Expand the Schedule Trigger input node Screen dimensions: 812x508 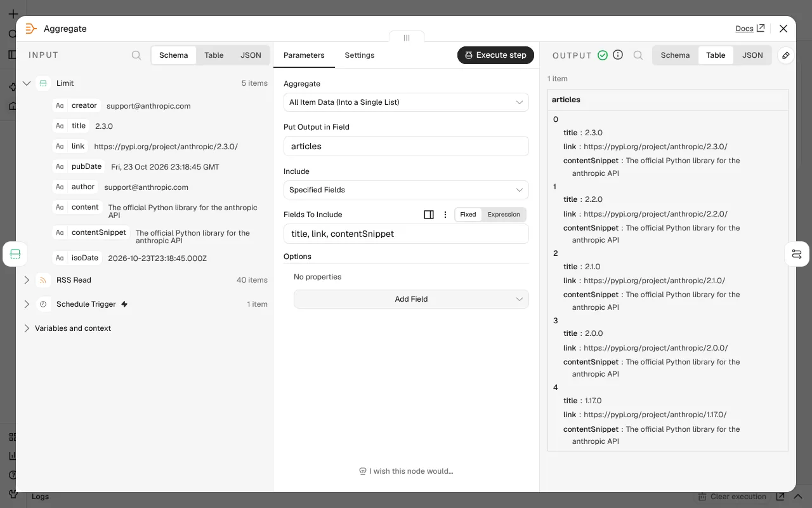27,304
